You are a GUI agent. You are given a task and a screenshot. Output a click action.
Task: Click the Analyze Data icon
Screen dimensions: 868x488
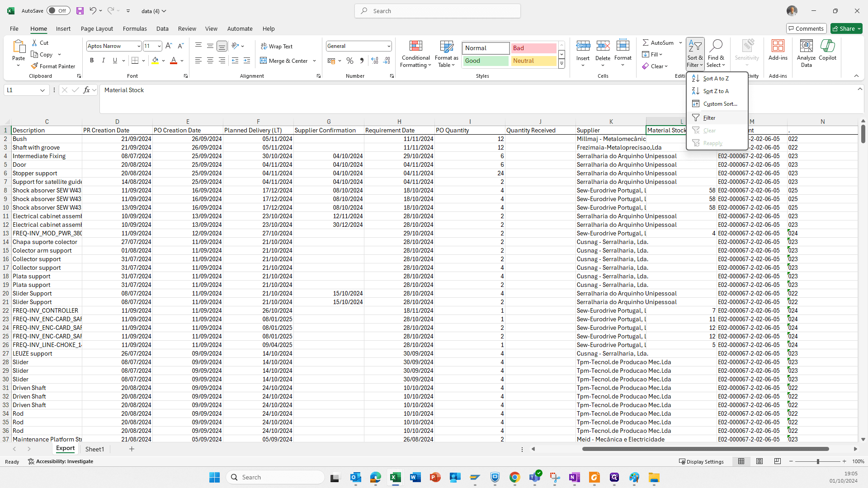pyautogui.click(x=806, y=46)
